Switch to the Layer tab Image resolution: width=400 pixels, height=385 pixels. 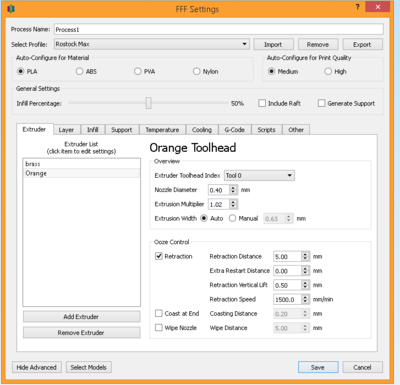click(x=66, y=130)
